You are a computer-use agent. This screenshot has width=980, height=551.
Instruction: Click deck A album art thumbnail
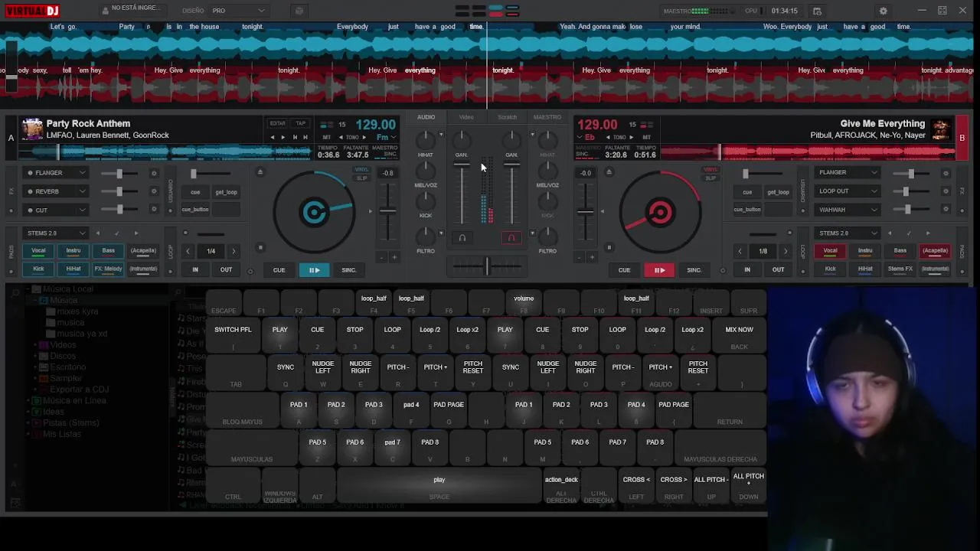pyautogui.click(x=32, y=129)
